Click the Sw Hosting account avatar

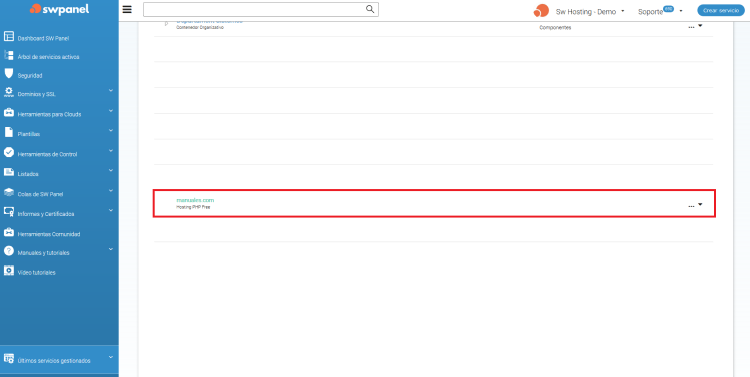[x=541, y=11]
